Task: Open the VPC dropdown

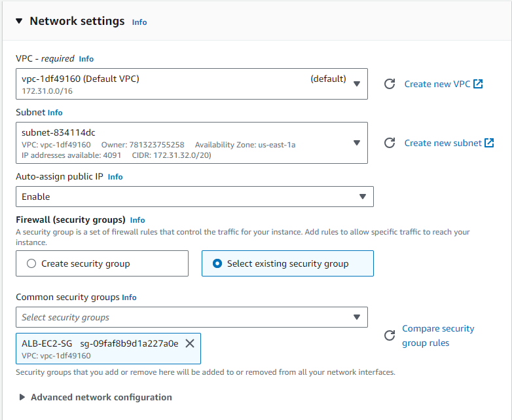Action: 192,84
